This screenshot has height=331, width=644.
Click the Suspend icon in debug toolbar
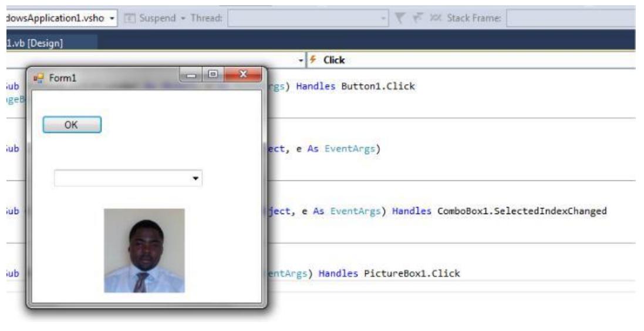[x=132, y=18]
